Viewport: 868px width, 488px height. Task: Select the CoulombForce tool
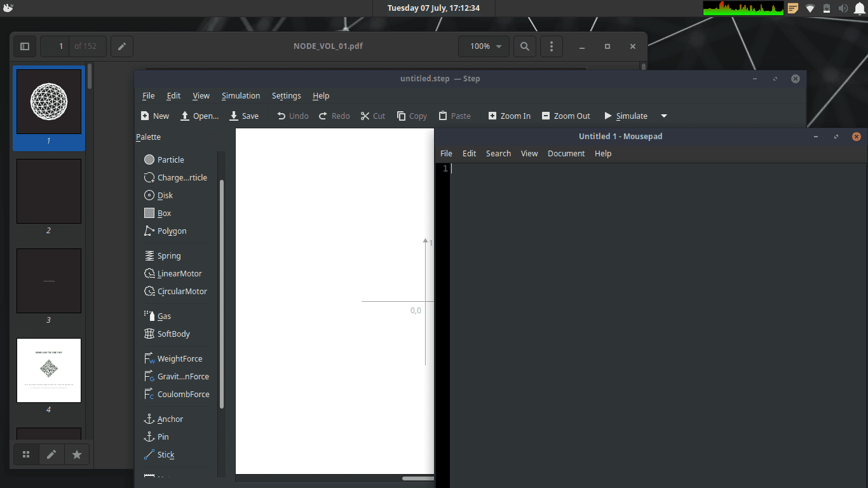(176, 394)
